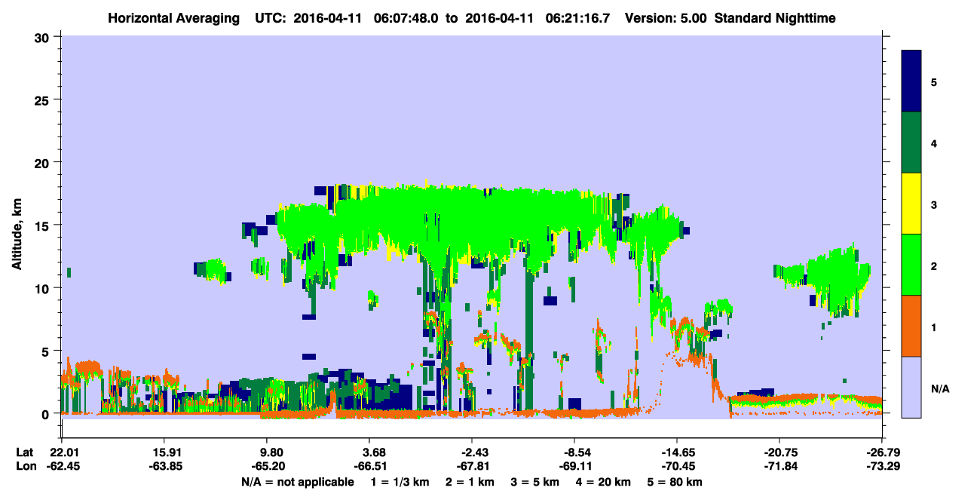Image resolution: width=980 pixels, height=503 pixels.
Task: Click the yellow colorbar segment labeled 3
Action: [x=911, y=204]
